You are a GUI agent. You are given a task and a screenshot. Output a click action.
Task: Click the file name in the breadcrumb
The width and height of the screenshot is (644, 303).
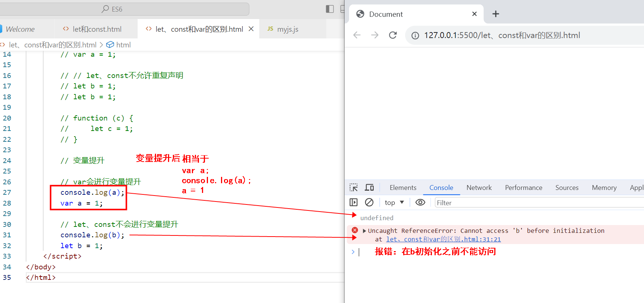(x=53, y=45)
